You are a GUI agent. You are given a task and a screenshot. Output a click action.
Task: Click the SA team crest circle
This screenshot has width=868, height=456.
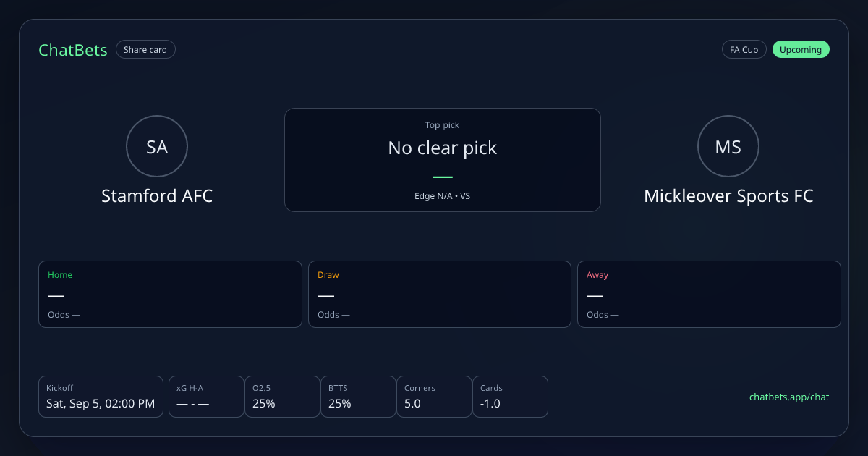tap(157, 147)
